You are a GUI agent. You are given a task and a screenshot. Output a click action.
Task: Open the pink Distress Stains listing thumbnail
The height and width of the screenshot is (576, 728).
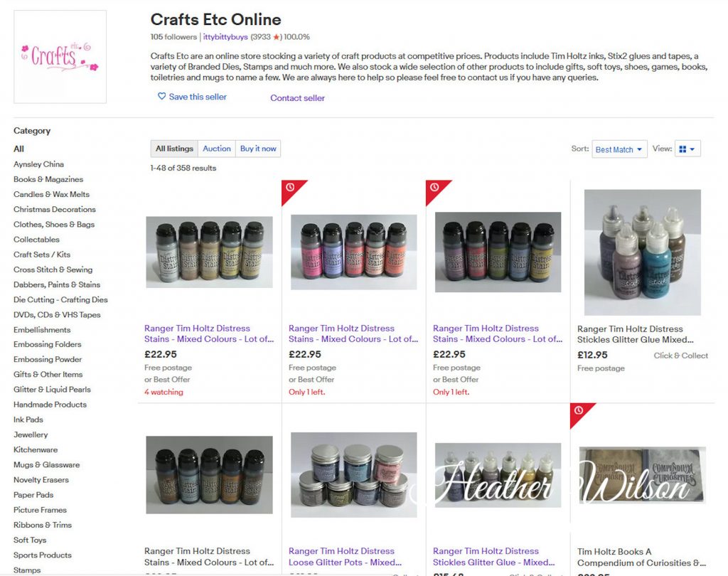[x=354, y=252]
